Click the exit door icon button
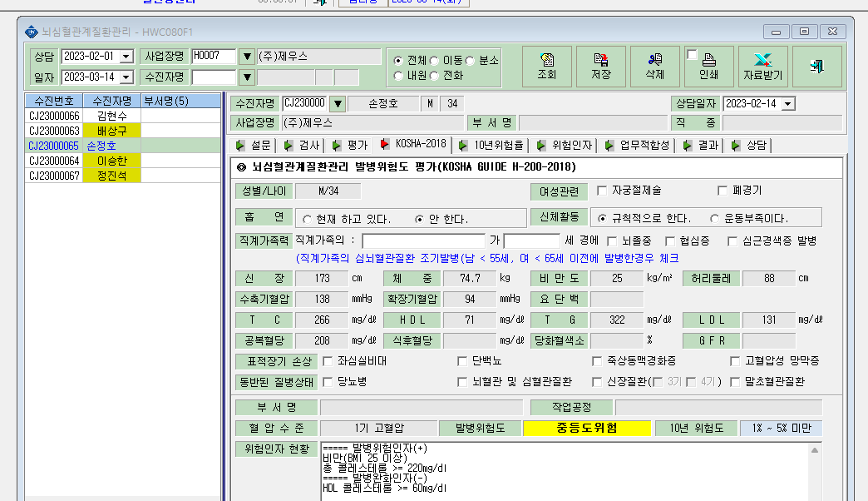 817,67
